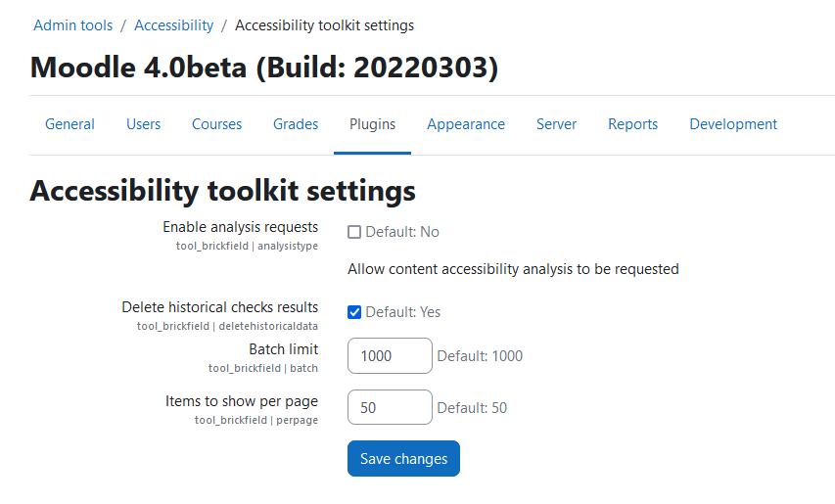The image size is (835, 504).
Task: Click the Save changes button
Action: point(403,458)
